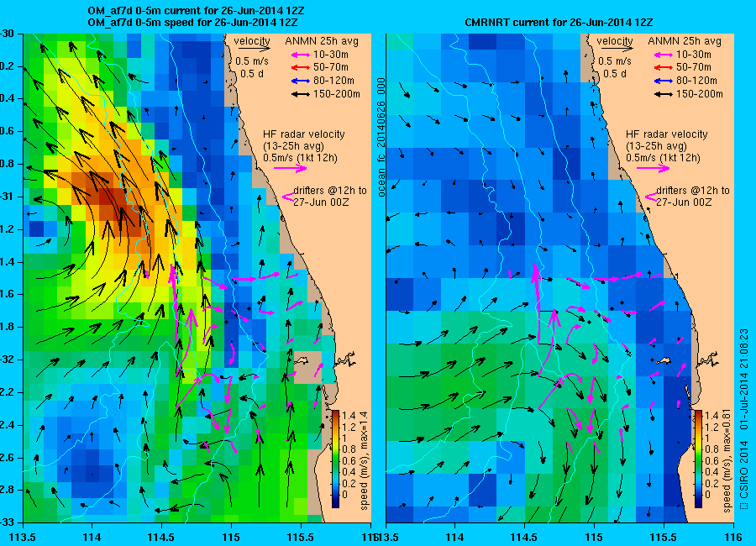Click vertical 'ocean_fc_20140626_000' label
The image size is (756, 546).
pos(381,138)
